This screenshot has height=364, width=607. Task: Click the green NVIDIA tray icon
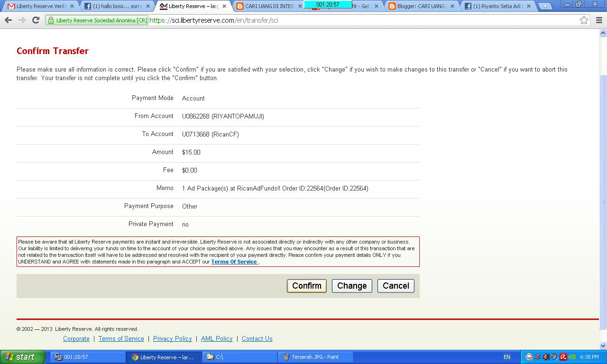tap(572, 357)
